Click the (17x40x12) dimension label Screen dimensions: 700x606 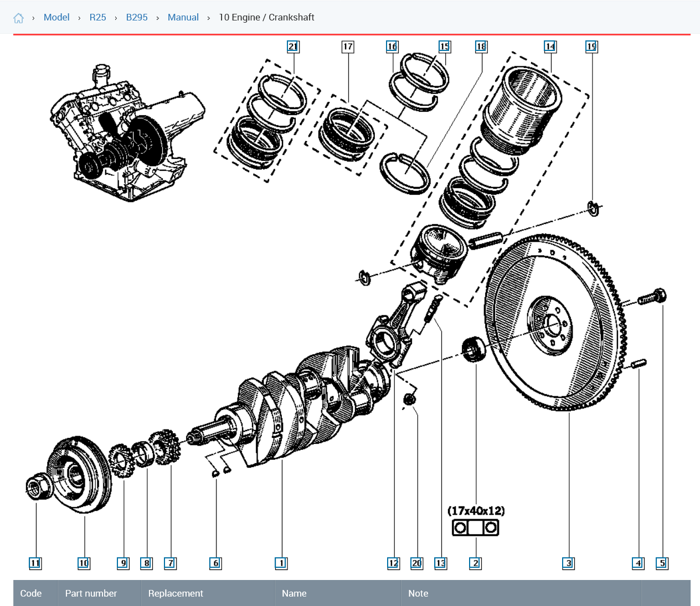[476, 511]
